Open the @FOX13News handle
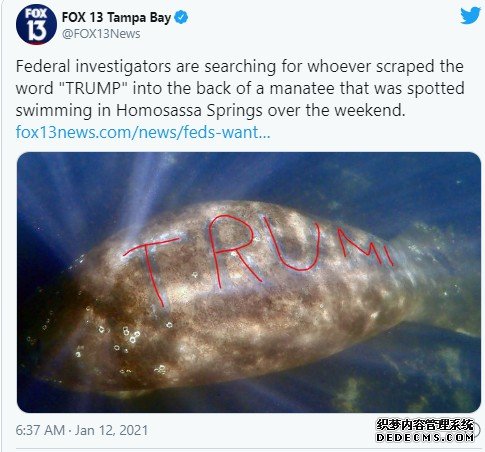The width and height of the screenshot is (485, 452). 101,34
